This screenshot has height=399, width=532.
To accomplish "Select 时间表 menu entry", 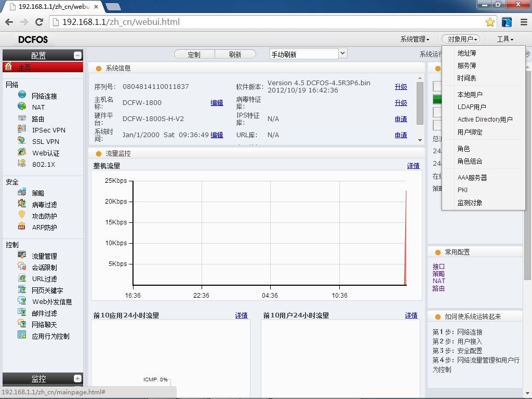I will pyautogui.click(x=467, y=78).
